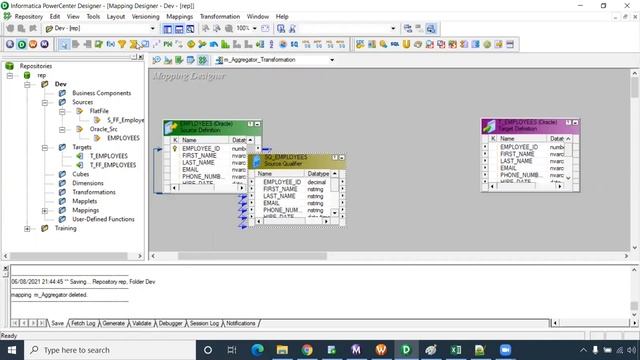Select the SQ Source Qualifier toolbar icon
The image size is (640, 360).
click(294, 44)
